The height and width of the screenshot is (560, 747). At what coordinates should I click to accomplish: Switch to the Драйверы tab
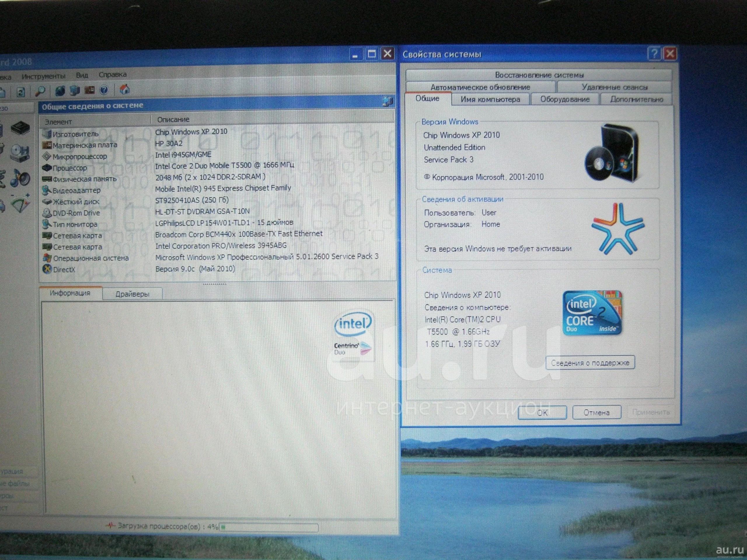tap(132, 294)
